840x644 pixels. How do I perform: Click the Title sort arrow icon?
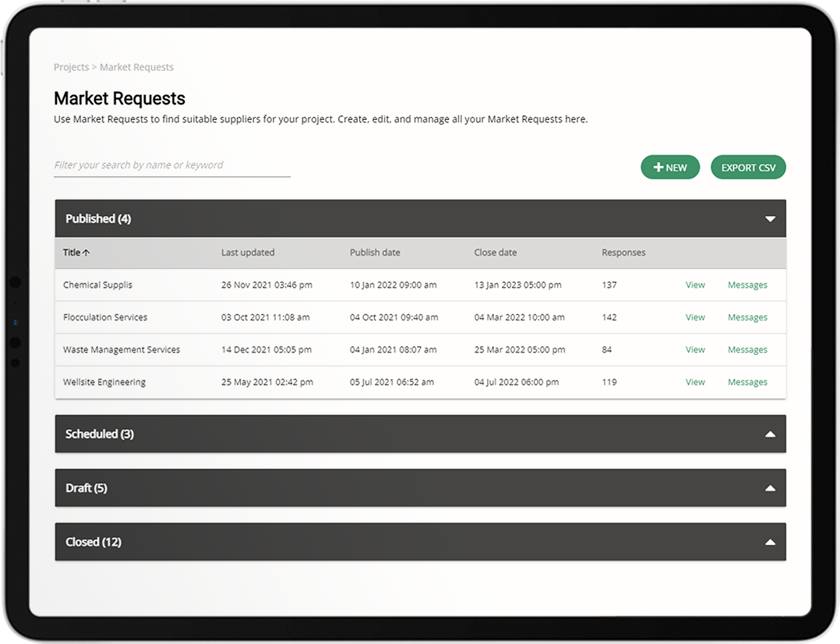pos(86,253)
